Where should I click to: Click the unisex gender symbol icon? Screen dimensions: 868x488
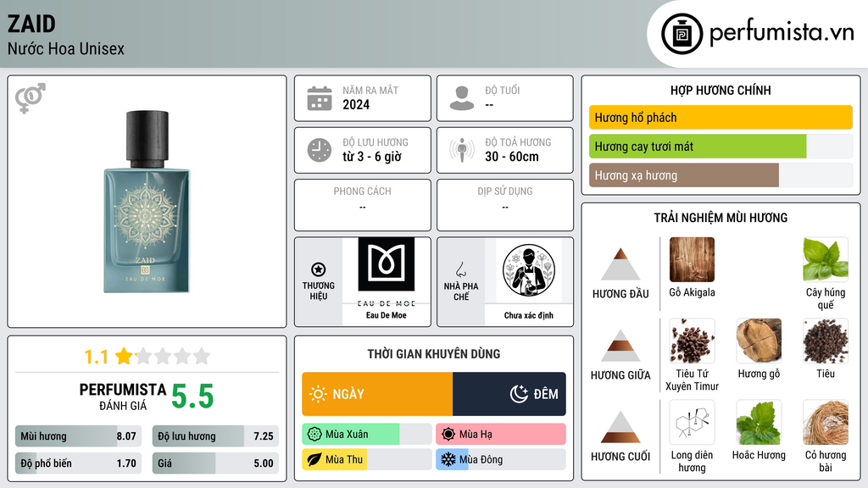click(31, 98)
